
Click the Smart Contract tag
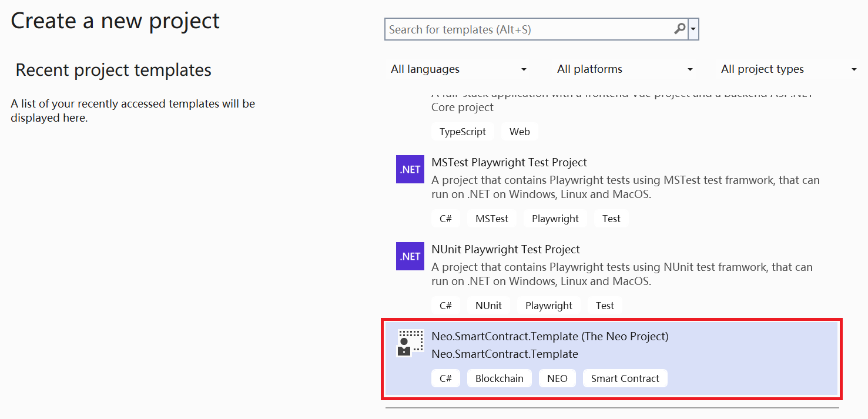tap(625, 378)
